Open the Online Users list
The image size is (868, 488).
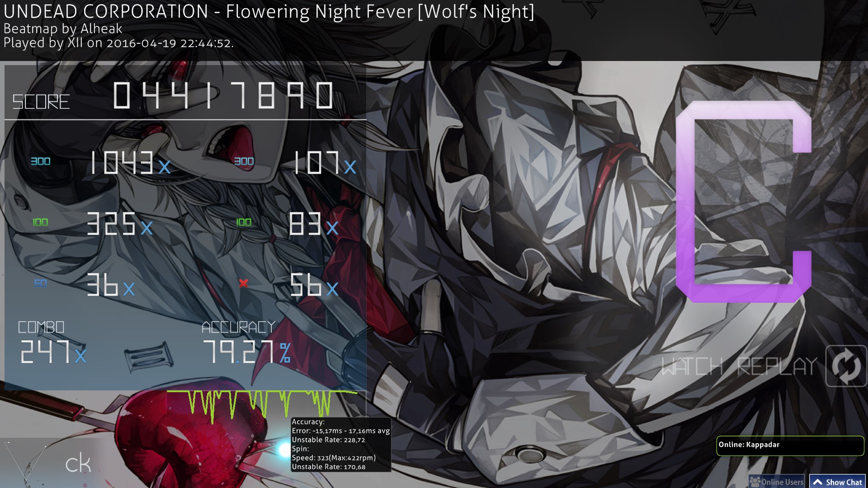(777, 482)
